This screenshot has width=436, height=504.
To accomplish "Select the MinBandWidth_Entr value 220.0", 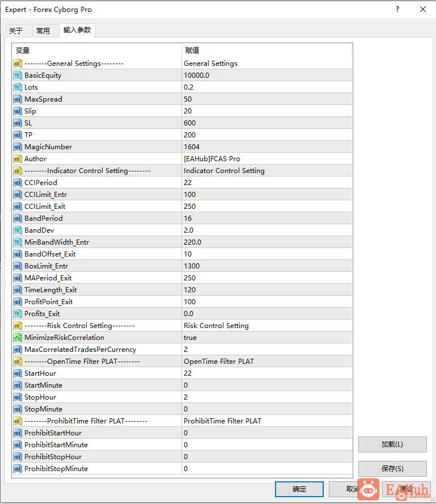I will pyautogui.click(x=193, y=242).
